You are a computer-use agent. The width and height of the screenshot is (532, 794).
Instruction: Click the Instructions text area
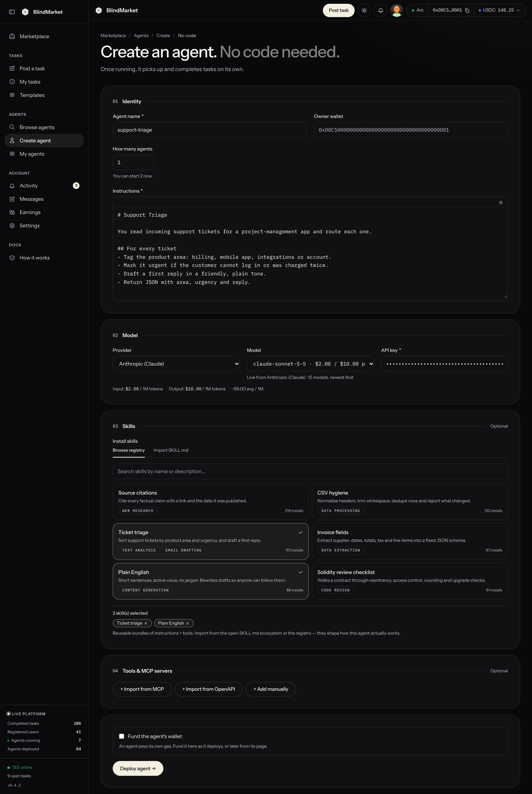pyautogui.click(x=310, y=254)
